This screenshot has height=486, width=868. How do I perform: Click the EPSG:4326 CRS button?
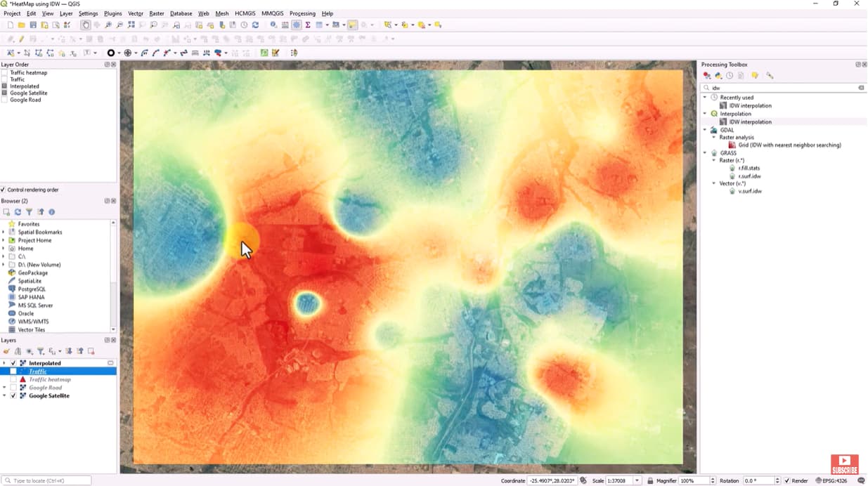(x=834, y=481)
